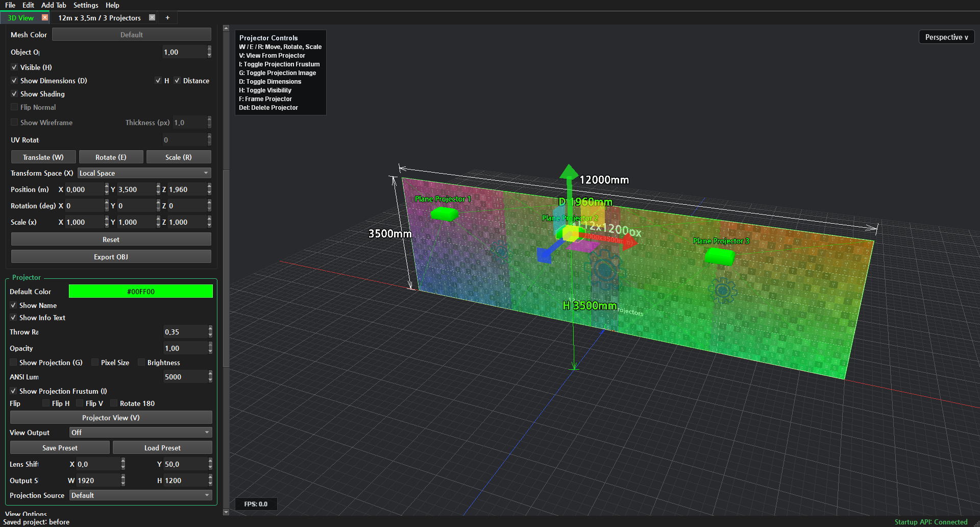Click the large center gear icon on the plane

tap(605, 270)
